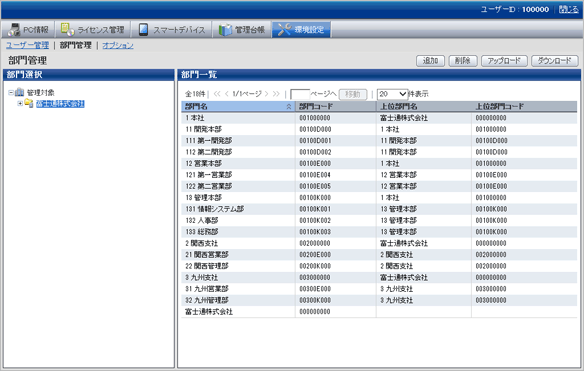The image size is (584, 371).
Task: Select the 管理対象 building icon in tree
Action: (x=19, y=92)
